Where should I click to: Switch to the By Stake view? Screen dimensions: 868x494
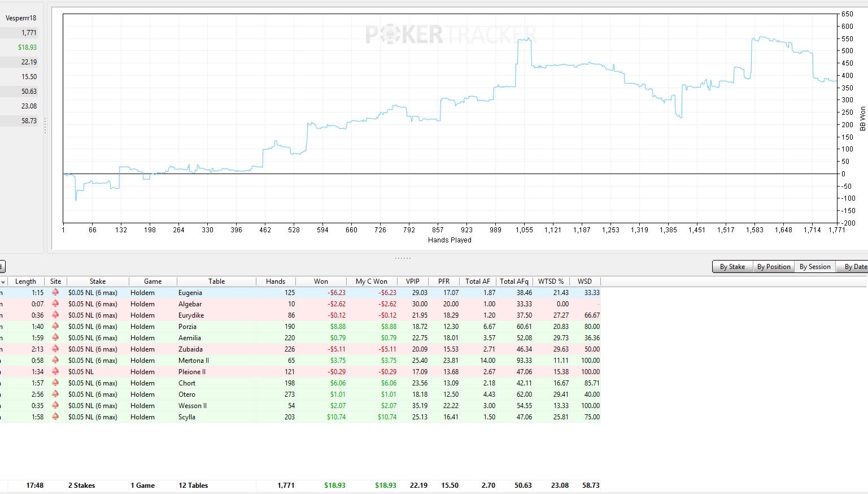[x=732, y=267]
